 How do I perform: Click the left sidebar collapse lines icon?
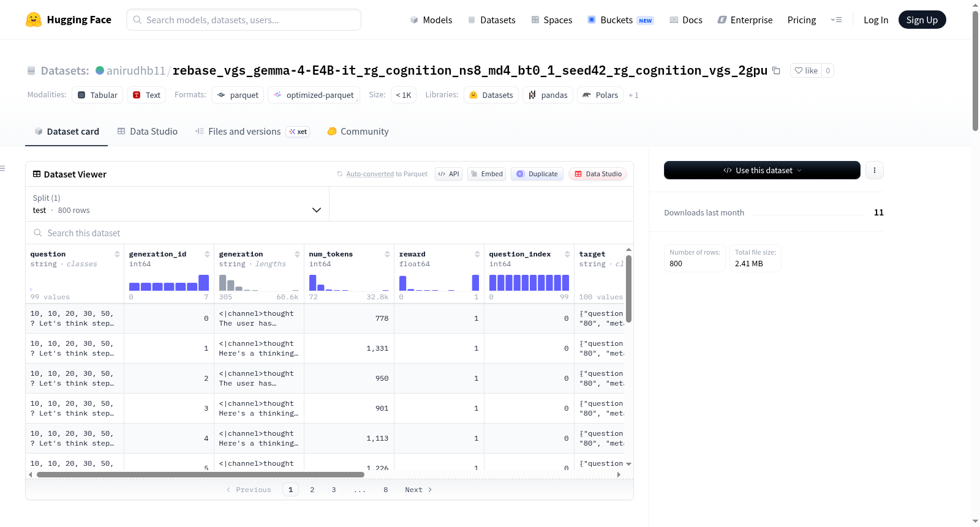click(2, 168)
